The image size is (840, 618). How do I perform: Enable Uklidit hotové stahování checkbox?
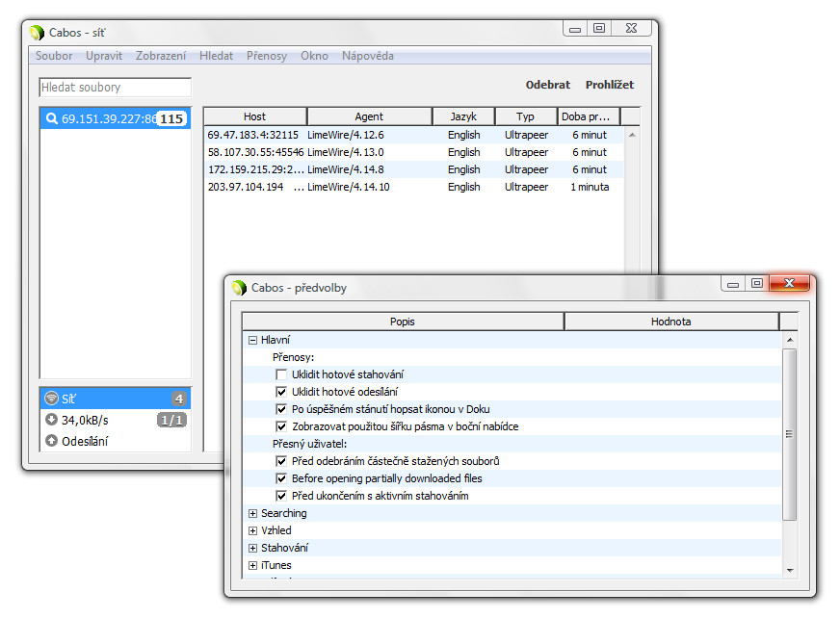281,374
